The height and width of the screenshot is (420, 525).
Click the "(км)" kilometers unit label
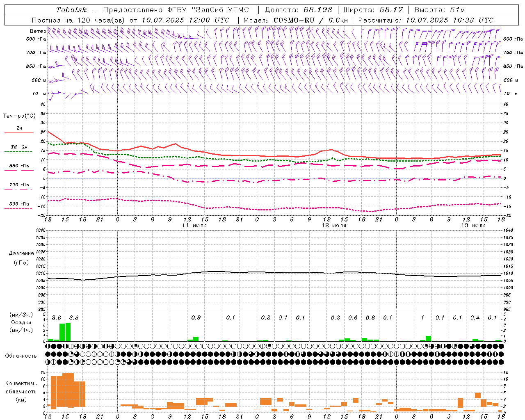click(21, 399)
